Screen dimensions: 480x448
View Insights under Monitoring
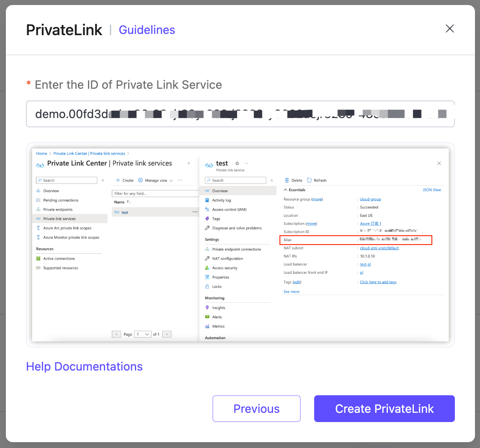(x=219, y=307)
